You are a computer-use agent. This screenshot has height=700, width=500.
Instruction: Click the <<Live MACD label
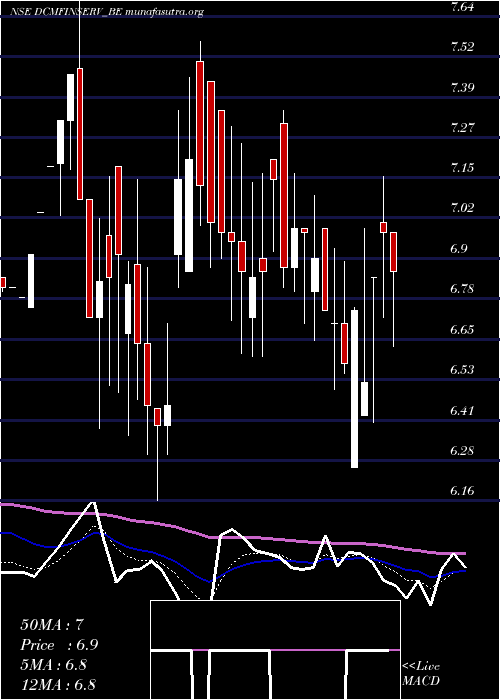[x=421, y=674]
